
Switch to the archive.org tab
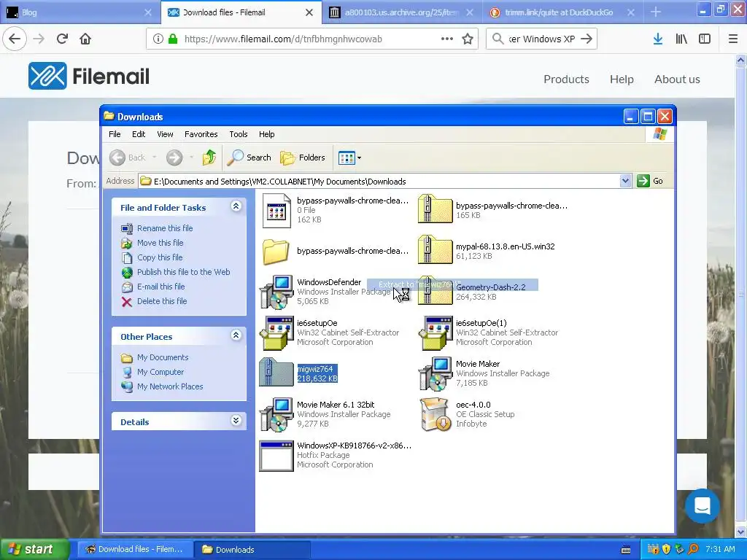point(400,12)
